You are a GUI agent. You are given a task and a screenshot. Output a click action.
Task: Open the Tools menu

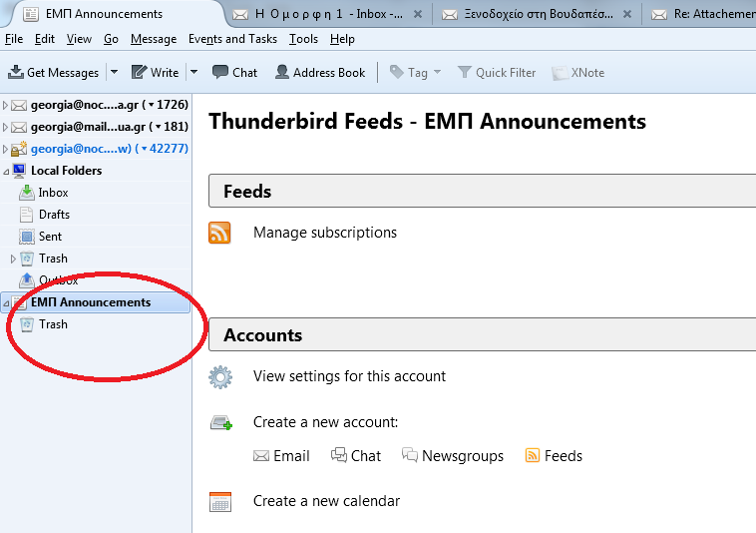coord(303,39)
